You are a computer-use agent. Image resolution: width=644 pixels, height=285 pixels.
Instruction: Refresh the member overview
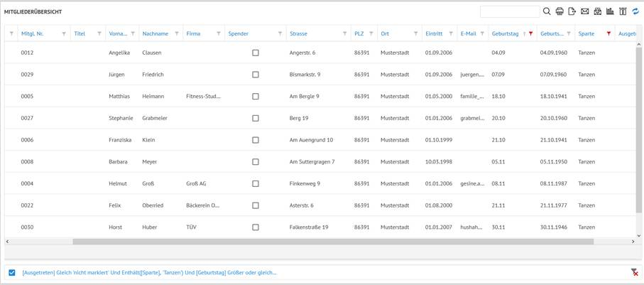(635, 11)
